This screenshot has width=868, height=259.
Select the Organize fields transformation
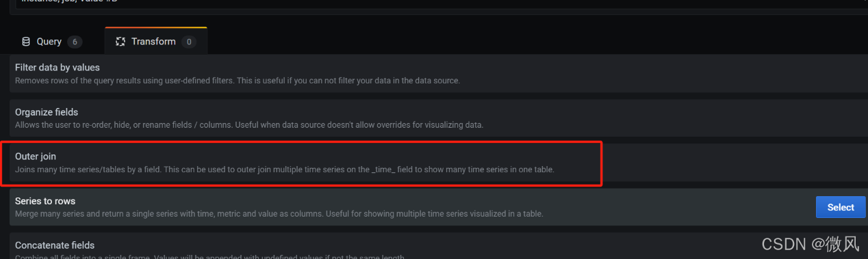tap(438, 118)
